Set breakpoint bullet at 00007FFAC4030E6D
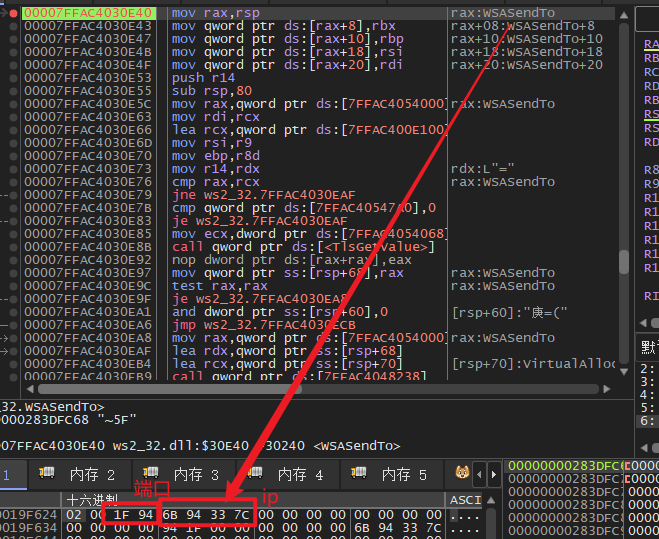The width and height of the screenshot is (659, 539). (13, 143)
